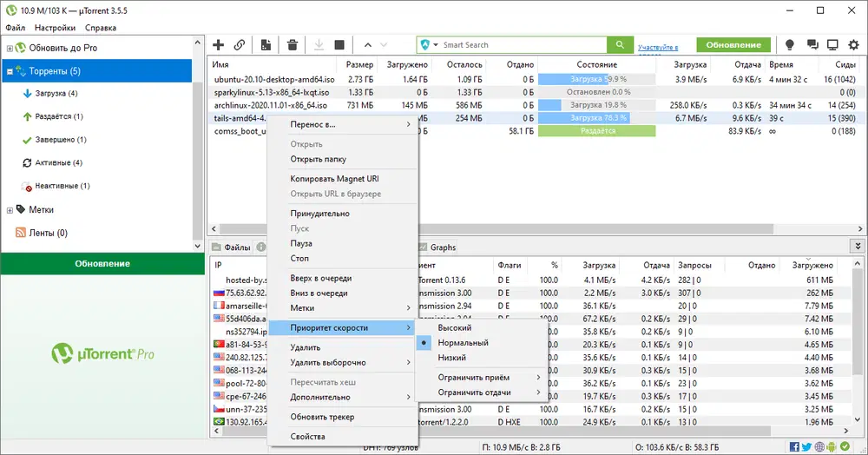Click the globe icon in status bar
The height and width of the screenshot is (455, 868).
[x=819, y=446]
